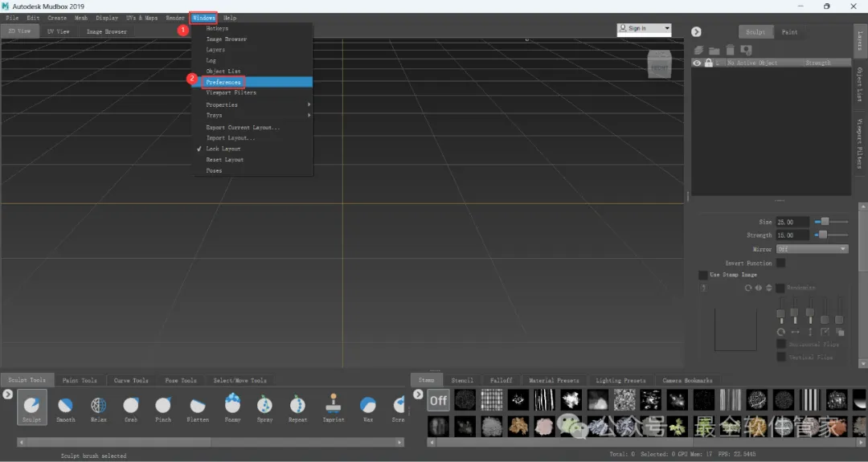Screen dimensions: 868x462
Task: Click the Strength value field 15.00
Action: [792, 235]
